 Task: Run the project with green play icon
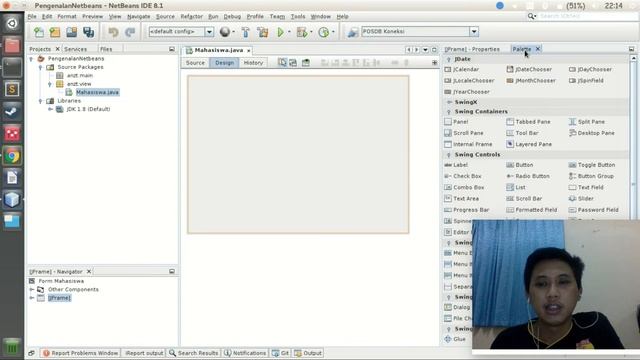(280, 32)
